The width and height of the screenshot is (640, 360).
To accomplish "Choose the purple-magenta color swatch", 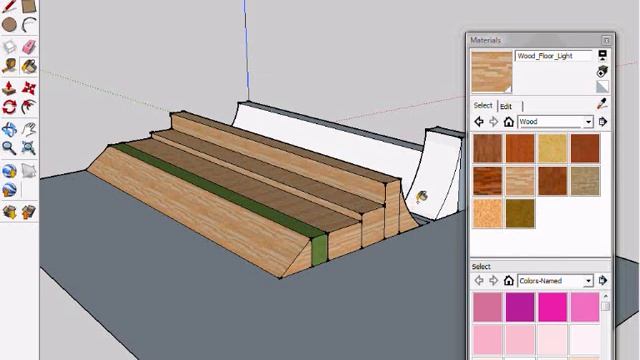I will click(520, 307).
